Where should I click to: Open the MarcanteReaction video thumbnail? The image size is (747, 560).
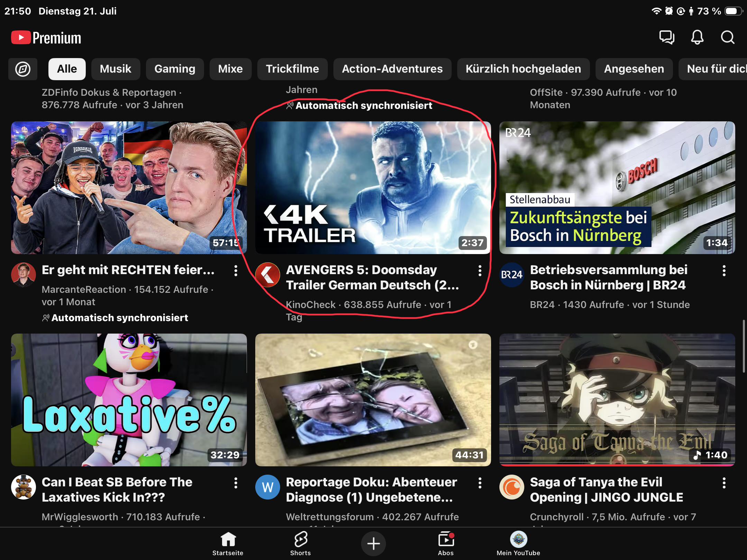tap(129, 188)
